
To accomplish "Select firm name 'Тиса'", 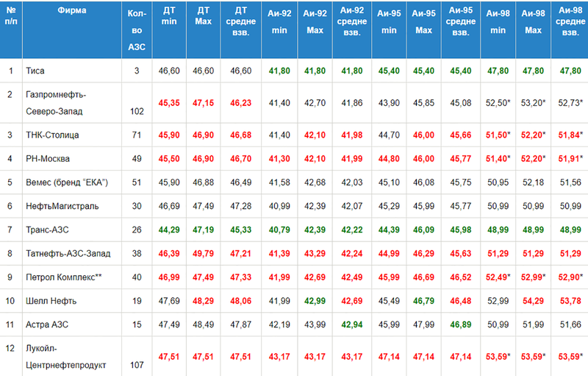I will click(35, 71).
